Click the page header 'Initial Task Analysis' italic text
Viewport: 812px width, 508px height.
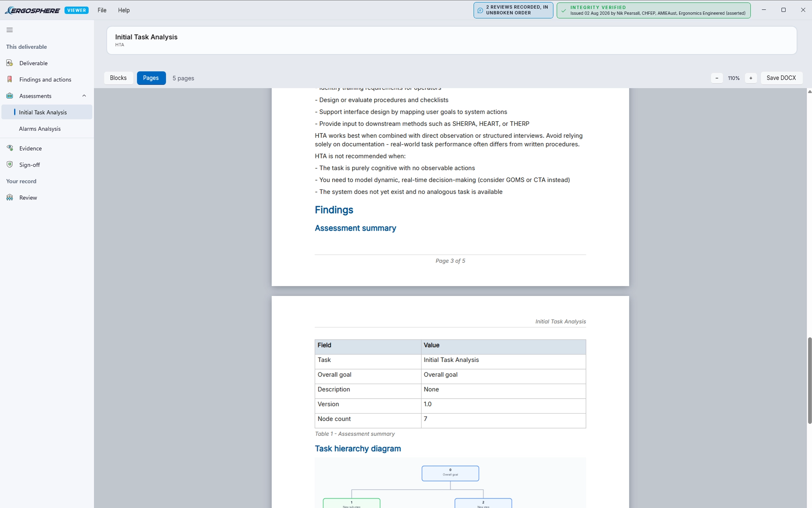click(x=560, y=321)
